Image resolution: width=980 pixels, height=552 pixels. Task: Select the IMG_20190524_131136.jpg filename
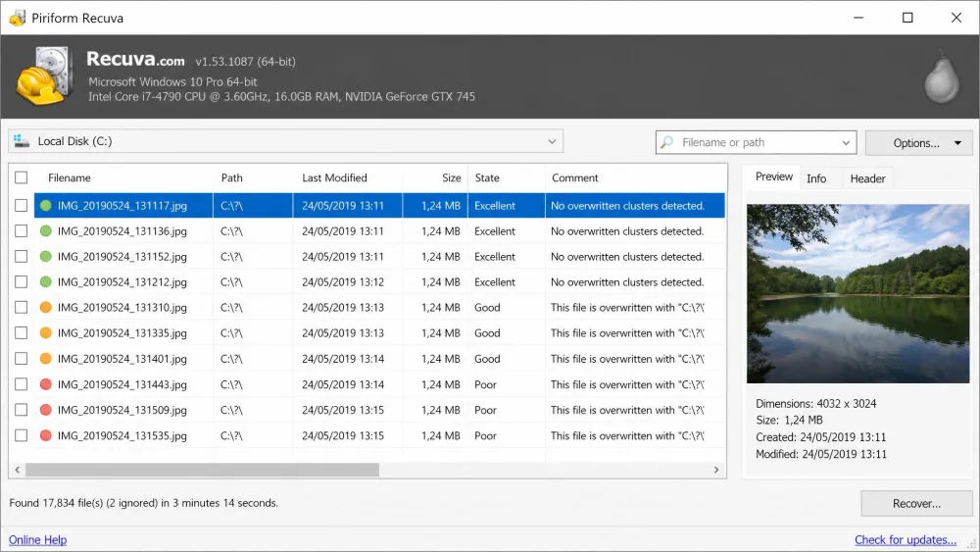122,231
